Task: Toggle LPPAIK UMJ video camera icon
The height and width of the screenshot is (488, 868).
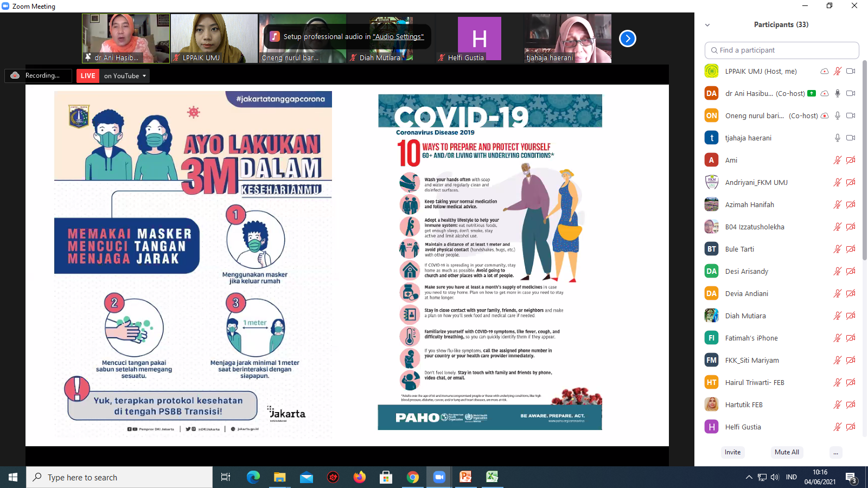Action: (851, 71)
